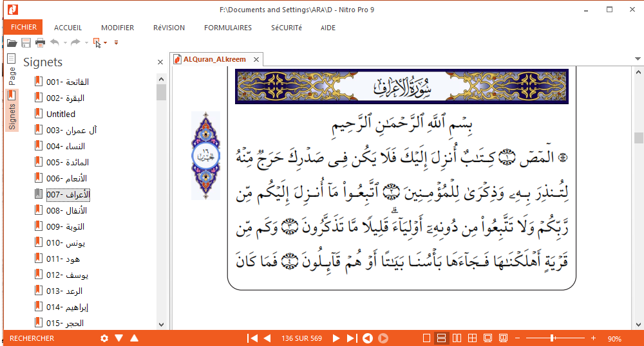Switch to facing pages view
Image resolution: width=644 pixels, height=346 pixels.
[x=457, y=338]
